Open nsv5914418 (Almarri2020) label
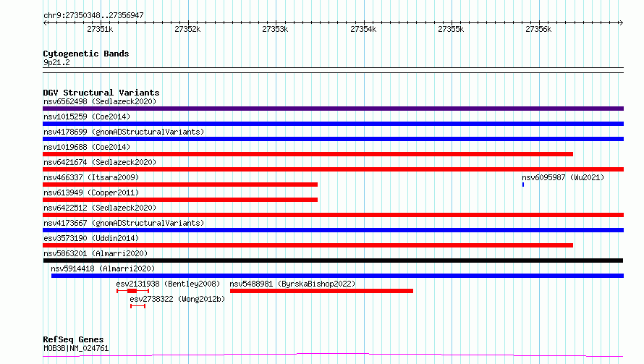The width and height of the screenshot is (644, 364). point(103,268)
